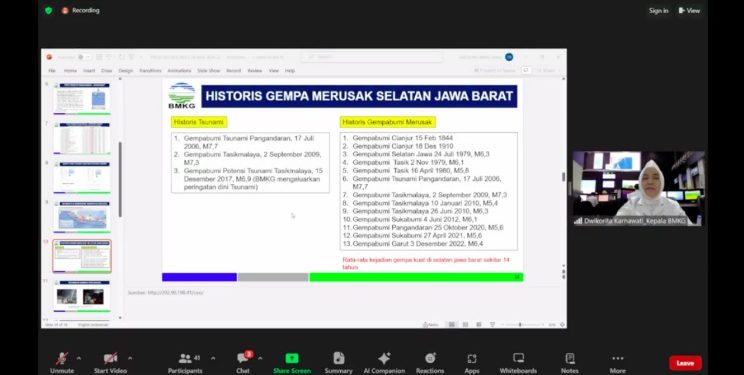Image resolution: width=744 pixels, height=375 pixels.
Task: Switch to the Home ribbon tab
Action: 70,70
